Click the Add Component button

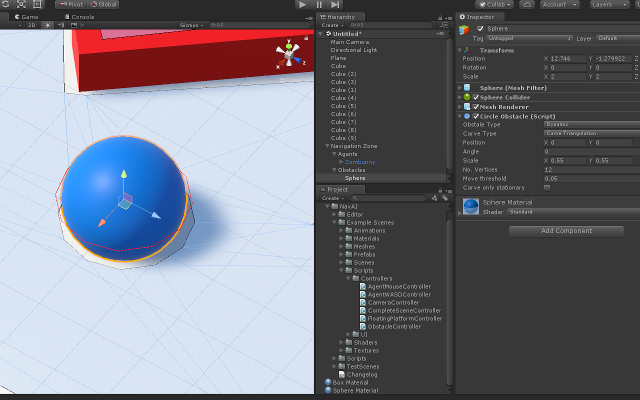[x=566, y=231]
